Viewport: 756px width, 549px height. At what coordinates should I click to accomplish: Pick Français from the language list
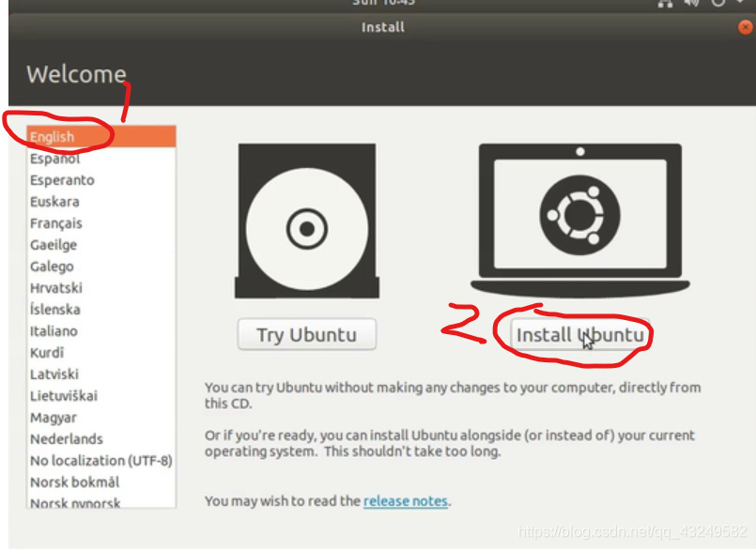pos(101,223)
